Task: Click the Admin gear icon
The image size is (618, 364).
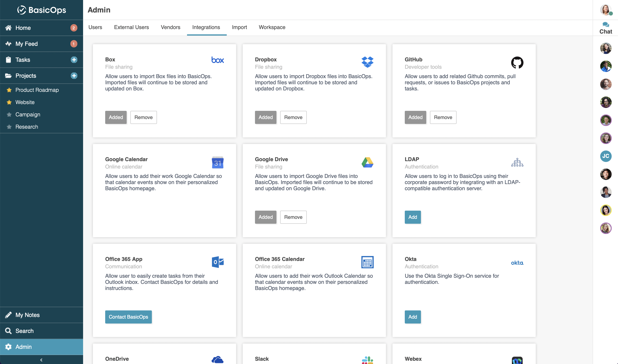Action: [8, 347]
